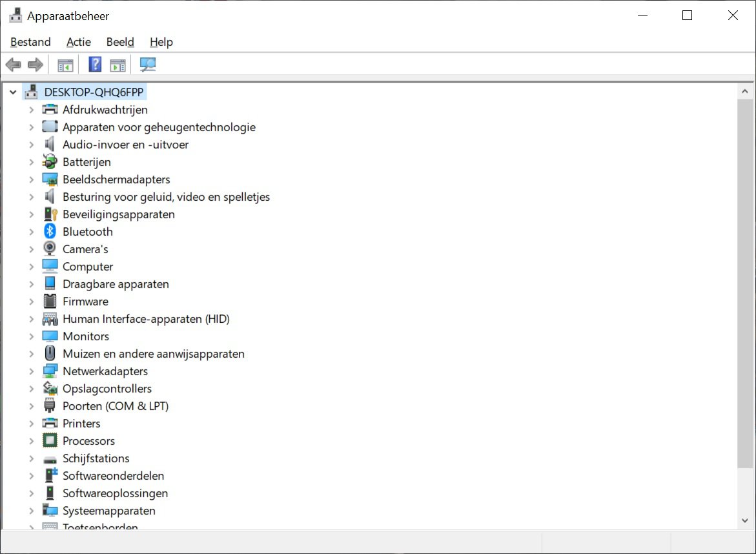
Task: Select the Draagbare apparaten label
Action: [116, 284]
